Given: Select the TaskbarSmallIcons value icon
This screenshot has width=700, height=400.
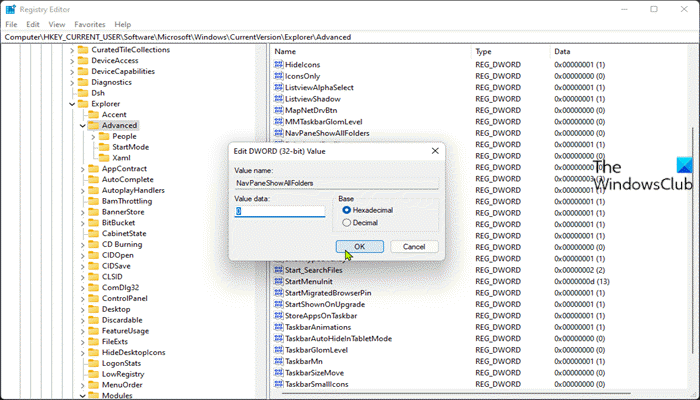Looking at the screenshot, I should (x=279, y=384).
